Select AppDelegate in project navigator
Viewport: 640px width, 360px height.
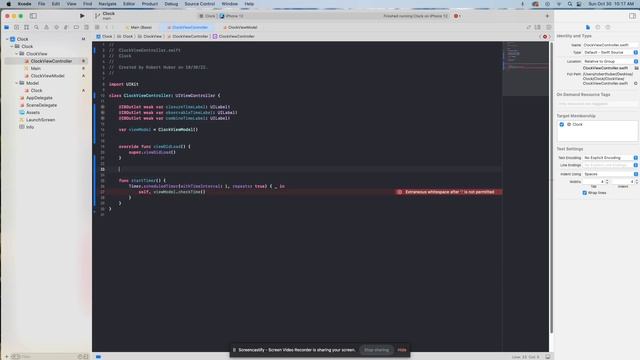click(39, 98)
